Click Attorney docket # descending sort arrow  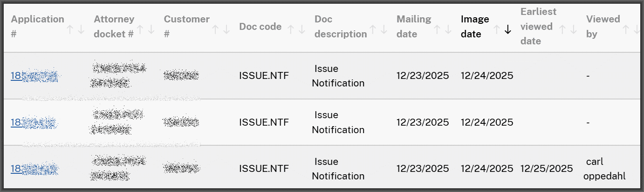151,30
